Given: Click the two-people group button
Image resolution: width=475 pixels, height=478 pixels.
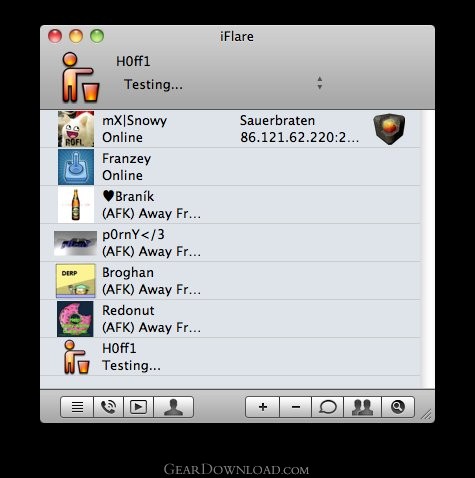Looking at the screenshot, I should coord(362,407).
